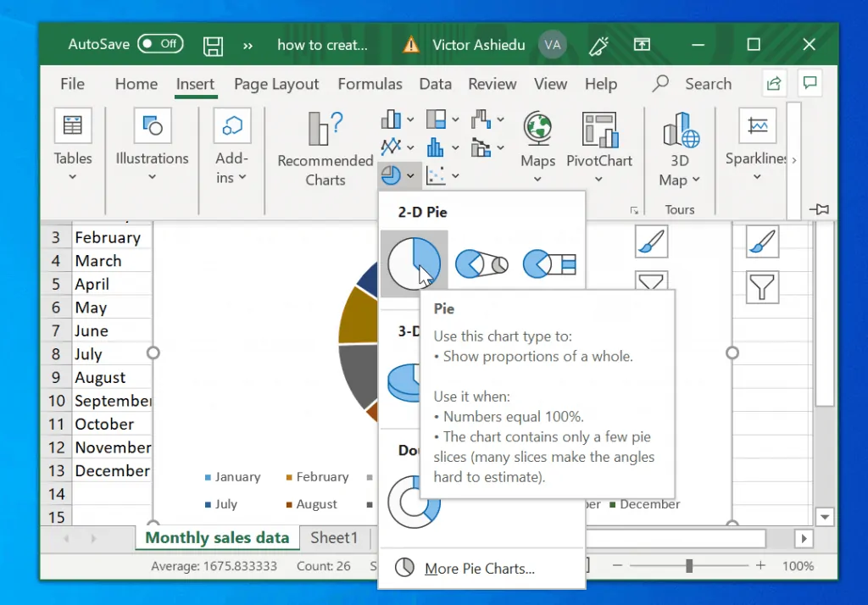Open the Chart Filters funnel

(x=762, y=287)
